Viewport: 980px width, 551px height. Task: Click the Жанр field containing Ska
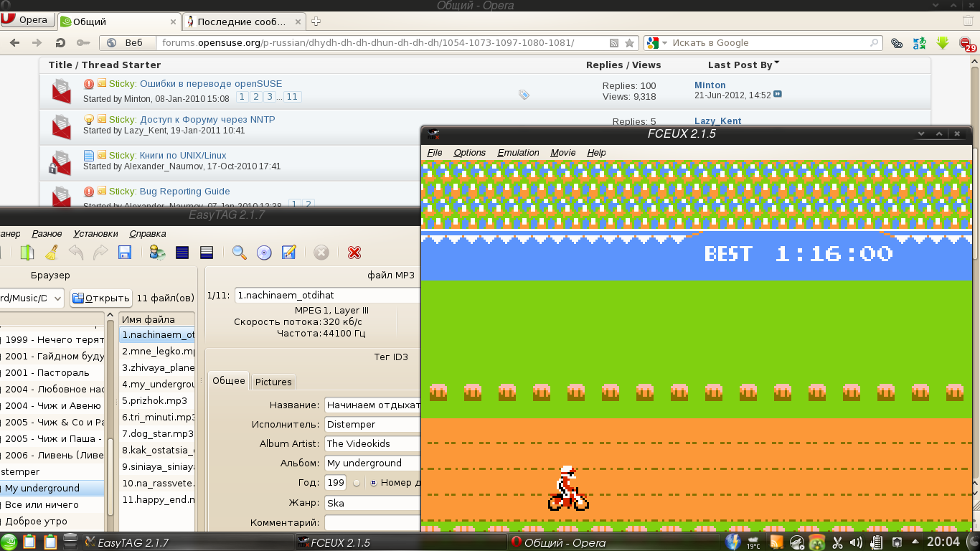coord(372,503)
